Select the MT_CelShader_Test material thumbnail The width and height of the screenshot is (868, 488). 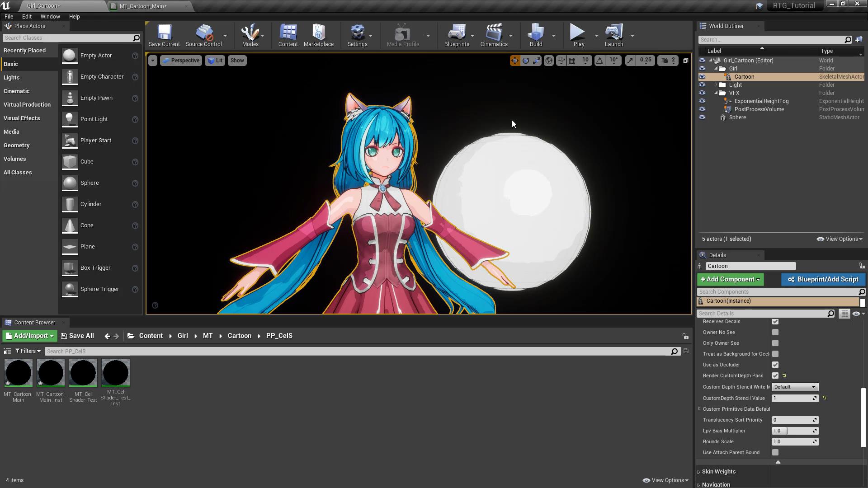tap(83, 373)
